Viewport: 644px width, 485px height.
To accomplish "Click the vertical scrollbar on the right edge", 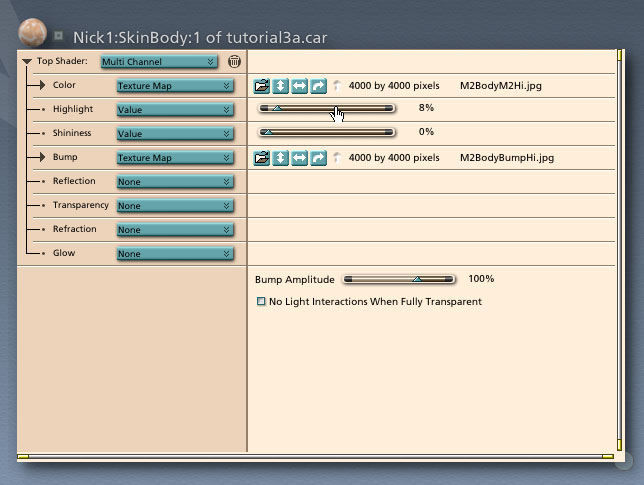I will 619,250.
